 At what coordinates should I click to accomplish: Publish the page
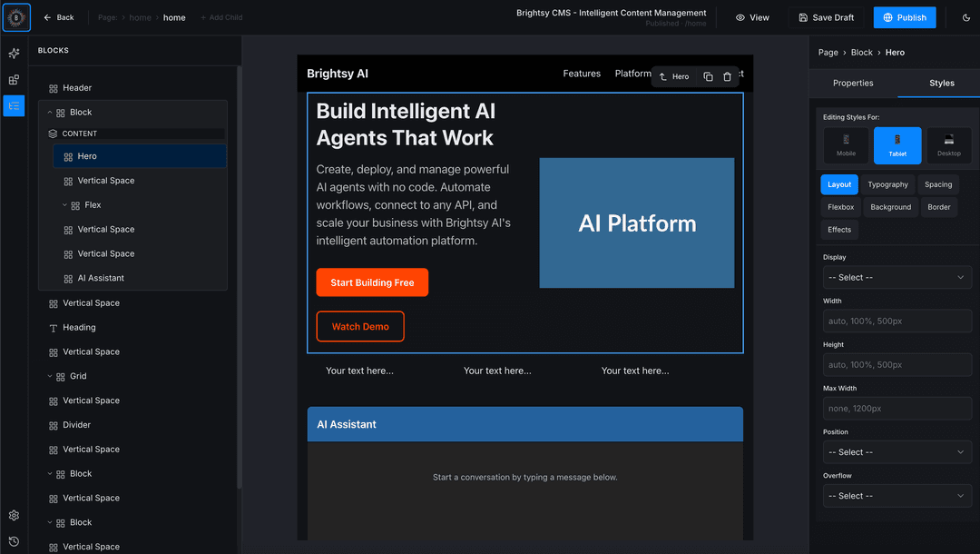904,17
